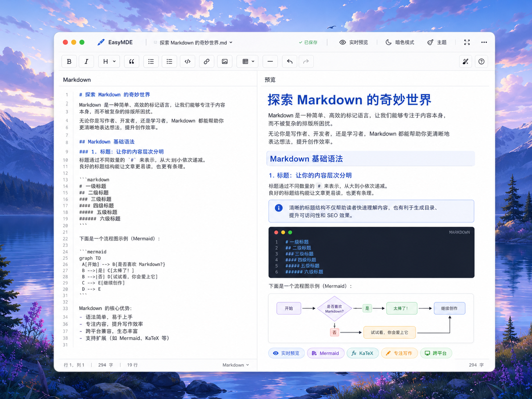
Task: Click the 继续创作 flowchart node
Action: (449, 308)
